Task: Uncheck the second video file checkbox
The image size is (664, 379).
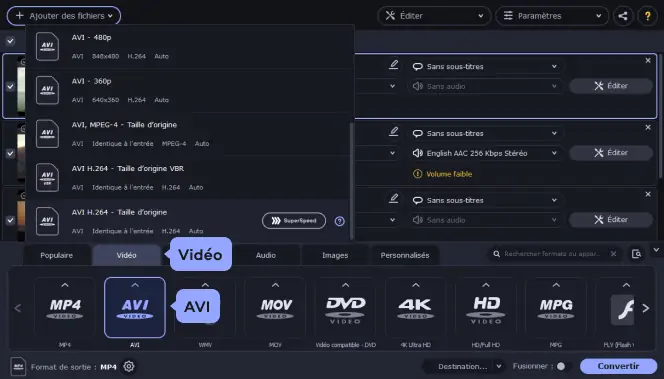Action: 10,153
